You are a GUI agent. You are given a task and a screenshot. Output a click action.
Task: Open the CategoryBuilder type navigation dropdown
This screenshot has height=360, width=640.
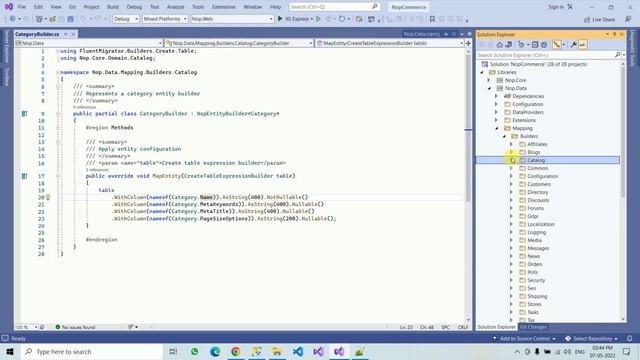(x=239, y=43)
